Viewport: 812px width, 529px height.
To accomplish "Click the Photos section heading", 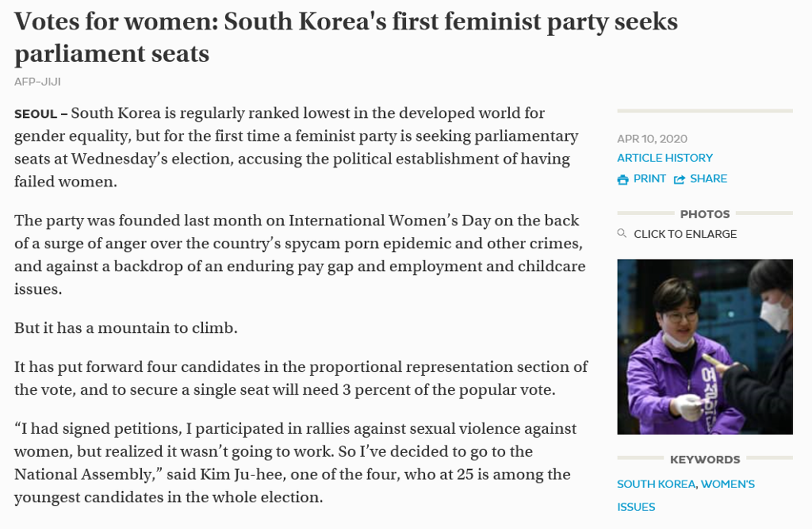I will click(x=705, y=214).
